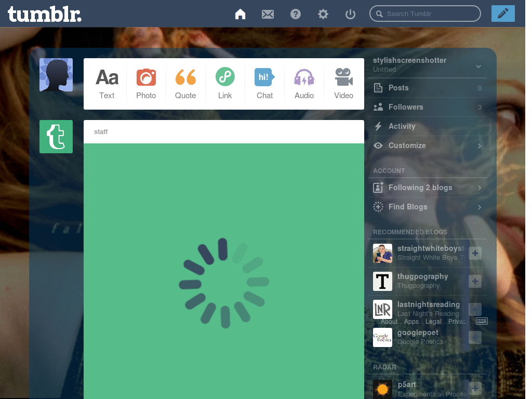Open the inbox envelope icon
Image resolution: width=532 pixels, height=399 pixels.
point(268,14)
